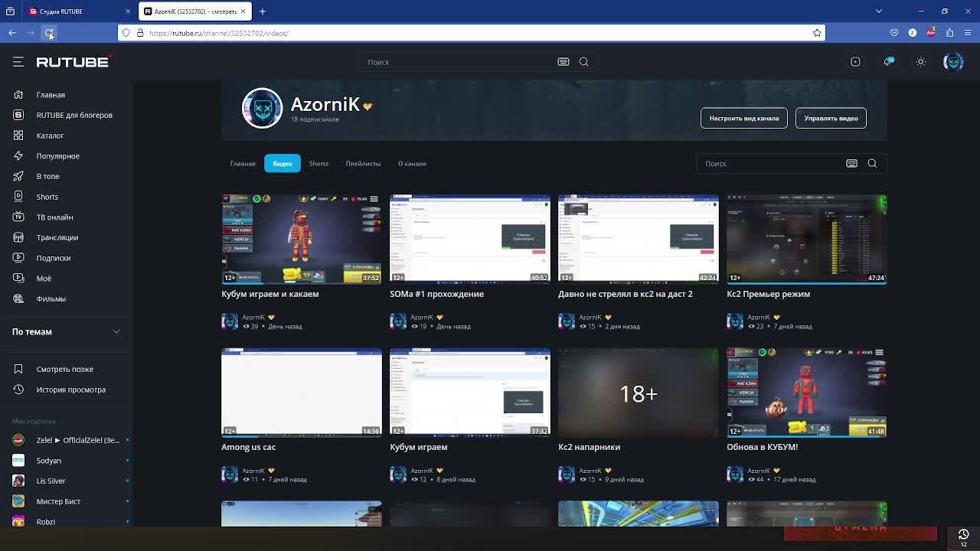Open video thumbnail Among us сас
The height and width of the screenshot is (551, 980).
302,392
